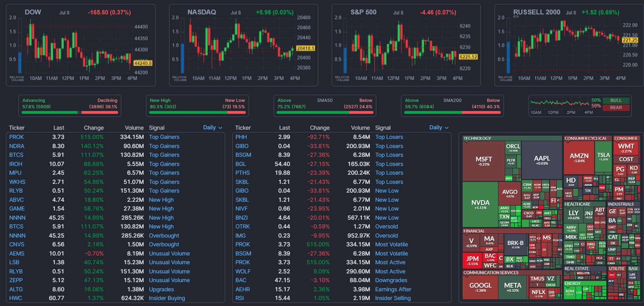The height and width of the screenshot is (306, 644).
Task: Open the Most Active signal in WOLF row
Action: pos(391,271)
